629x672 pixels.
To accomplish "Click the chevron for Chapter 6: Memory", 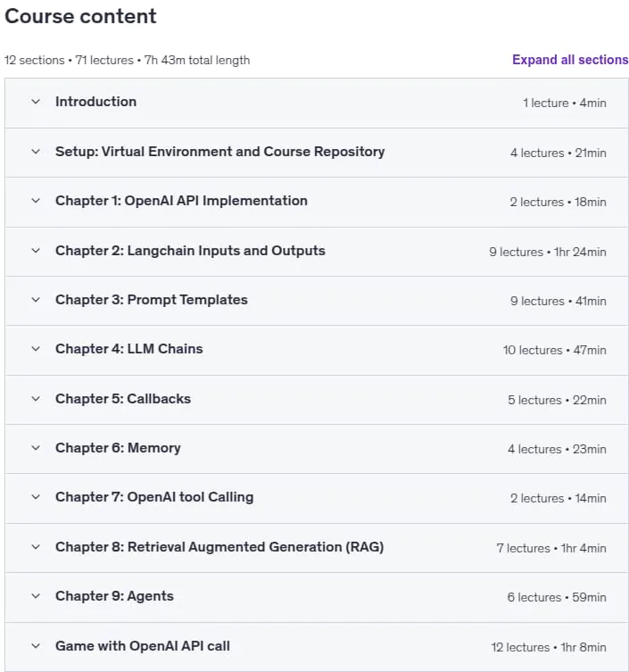I will point(36,448).
